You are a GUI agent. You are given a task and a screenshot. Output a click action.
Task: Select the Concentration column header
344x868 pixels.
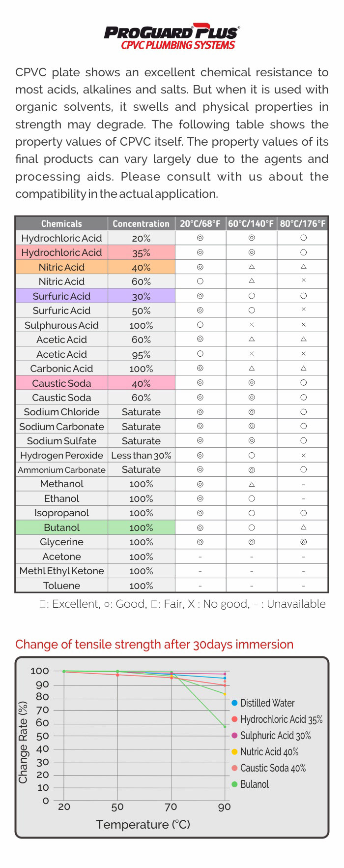141,223
